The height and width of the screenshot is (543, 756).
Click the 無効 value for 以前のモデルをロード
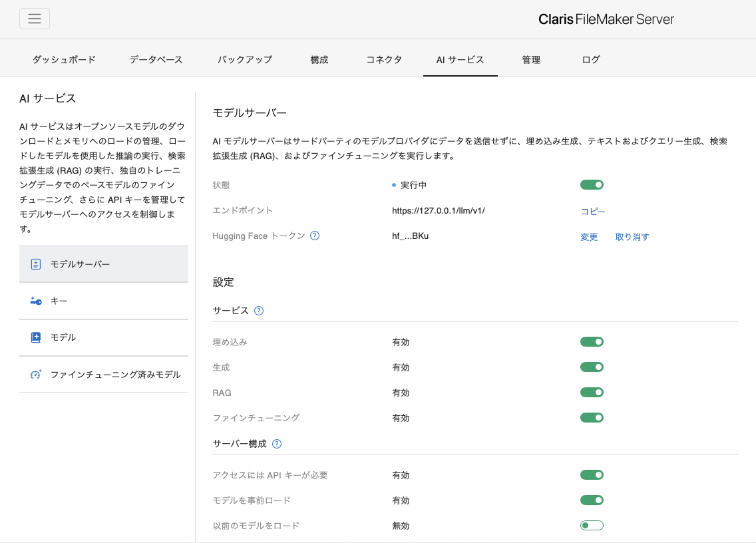click(x=401, y=526)
